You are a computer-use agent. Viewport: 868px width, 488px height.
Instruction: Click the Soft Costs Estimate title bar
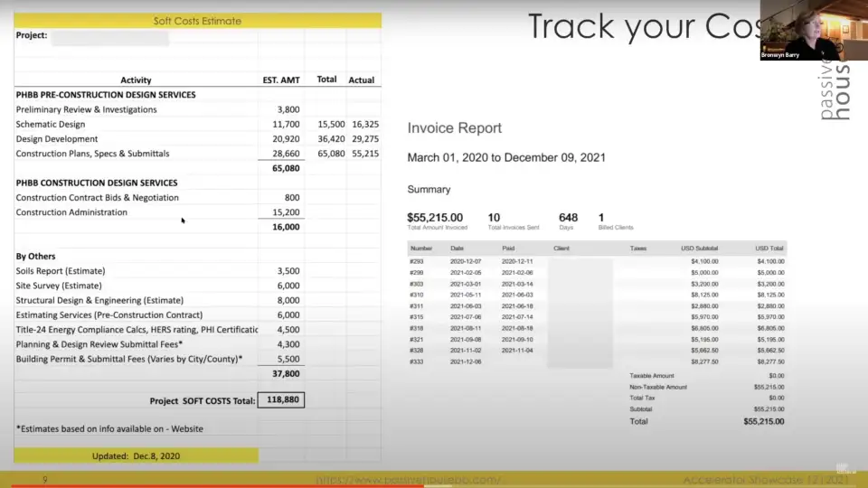click(197, 20)
